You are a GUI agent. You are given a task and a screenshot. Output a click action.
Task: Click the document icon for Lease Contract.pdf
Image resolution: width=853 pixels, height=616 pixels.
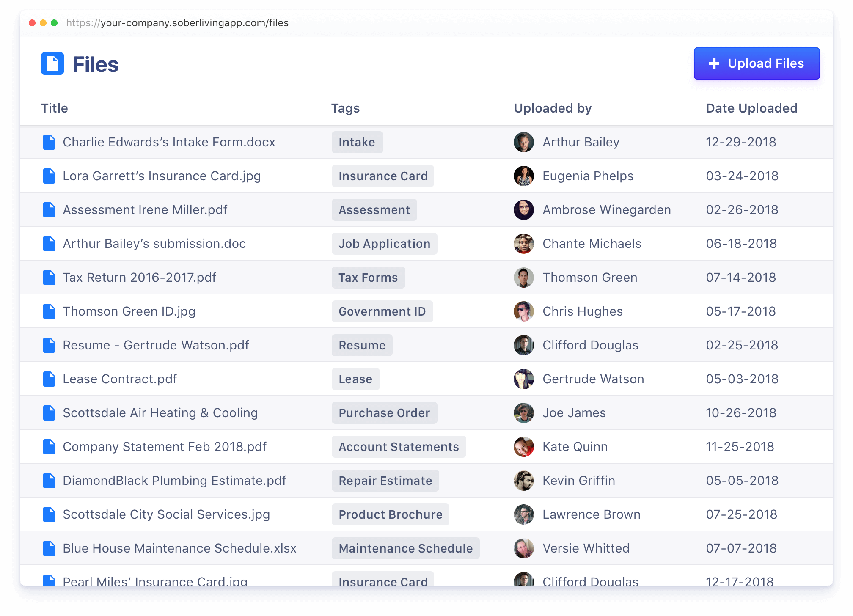coord(49,379)
